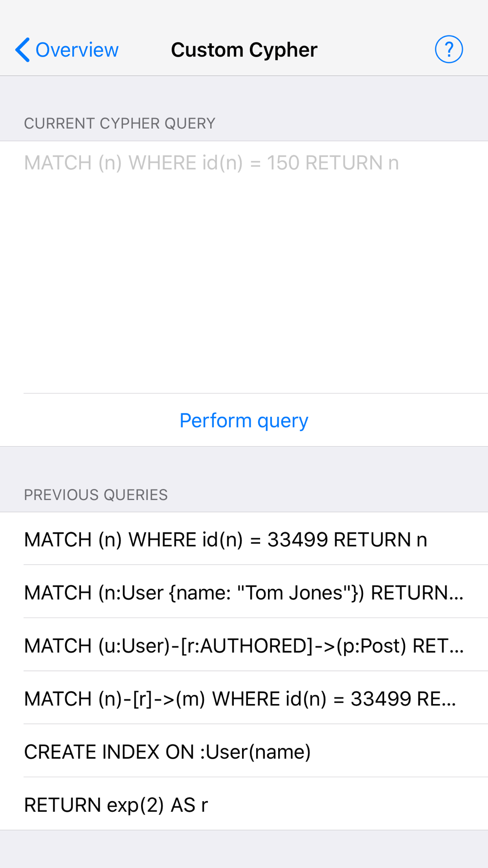Click the PREVIOUS QUERIES section header
The height and width of the screenshot is (868, 488).
click(96, 495)
